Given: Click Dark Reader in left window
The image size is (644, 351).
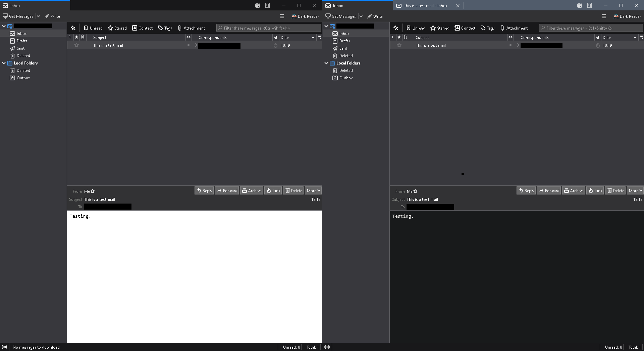Looking at the screenshot, I should [x=305, y=16].
